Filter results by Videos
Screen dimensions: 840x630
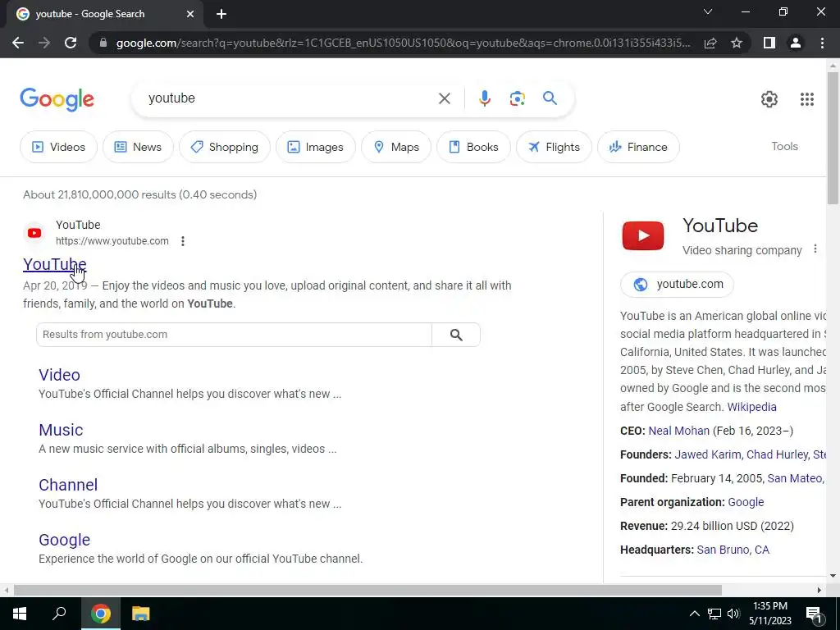[x=58, y=147]
